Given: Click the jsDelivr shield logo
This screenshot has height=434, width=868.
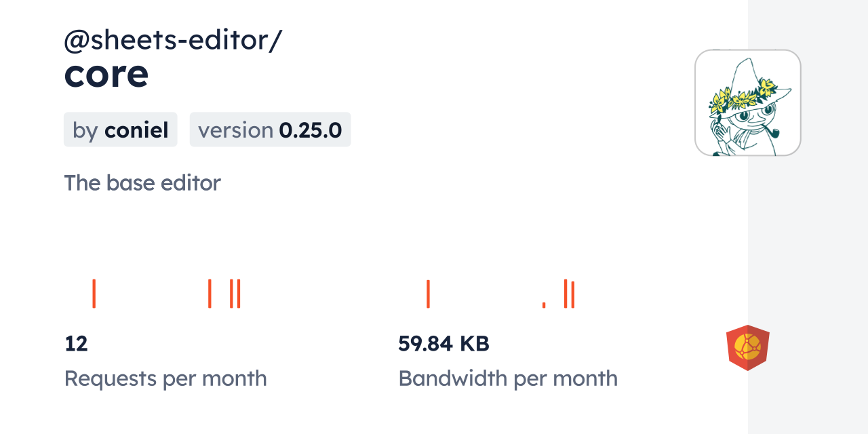Looking at the screenshot, I should click(x=747, y=347).
